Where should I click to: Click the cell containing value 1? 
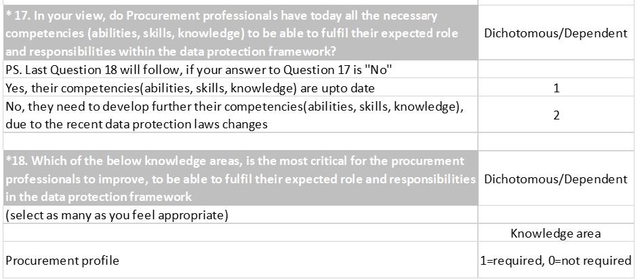coord(556,88)
